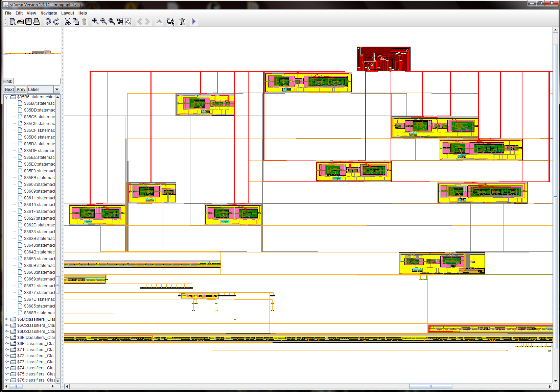Click the redo arrow icon
Viewport: 560px width, 392px height.
click(56, 22)
